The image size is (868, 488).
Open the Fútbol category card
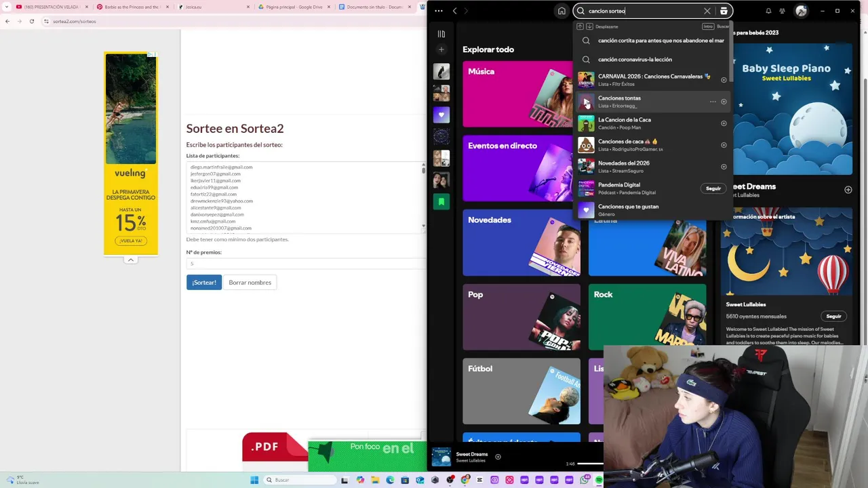point(521,391)
